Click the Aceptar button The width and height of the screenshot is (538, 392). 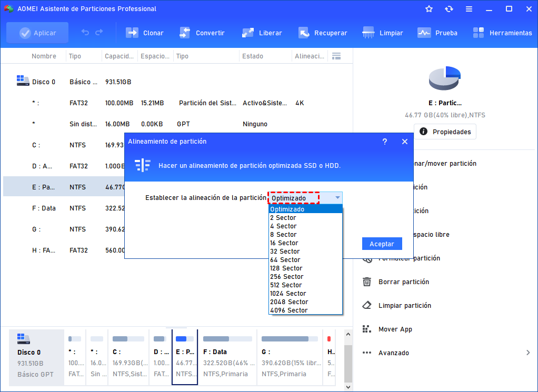click(x=382, y=244)
